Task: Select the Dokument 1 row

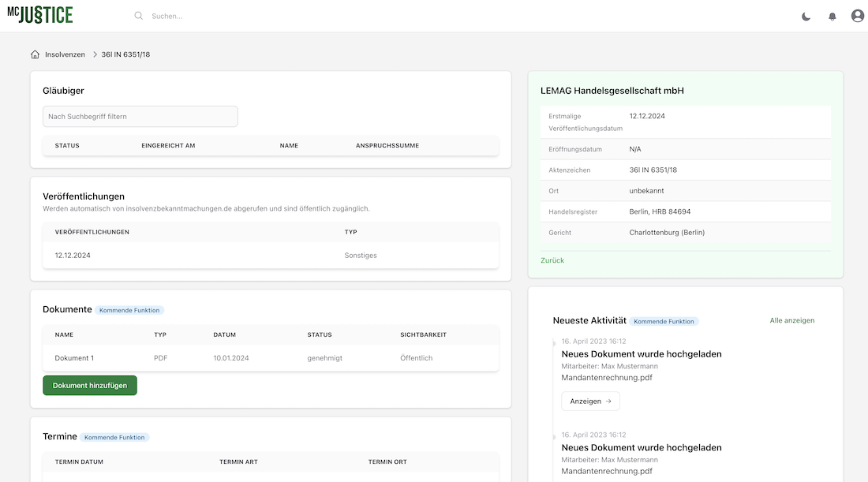Action: pyautogui.click(x=74, y=358)
